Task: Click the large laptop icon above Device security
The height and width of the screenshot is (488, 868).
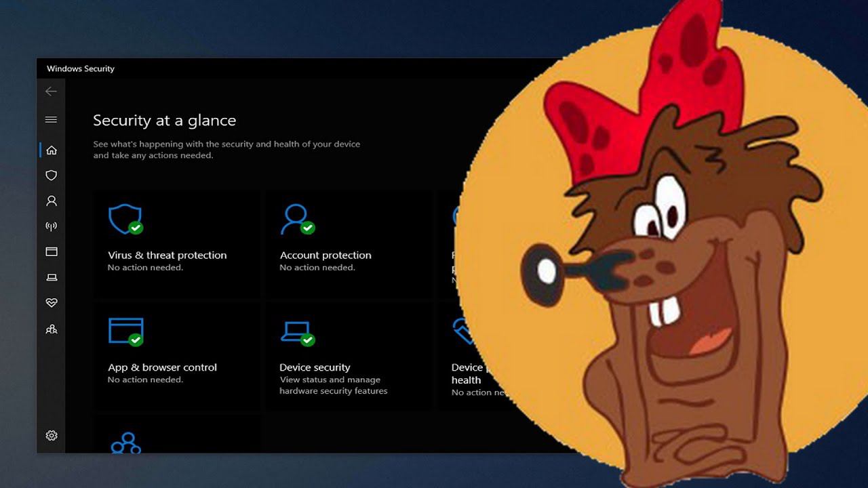Action: (x=298, y=333)
